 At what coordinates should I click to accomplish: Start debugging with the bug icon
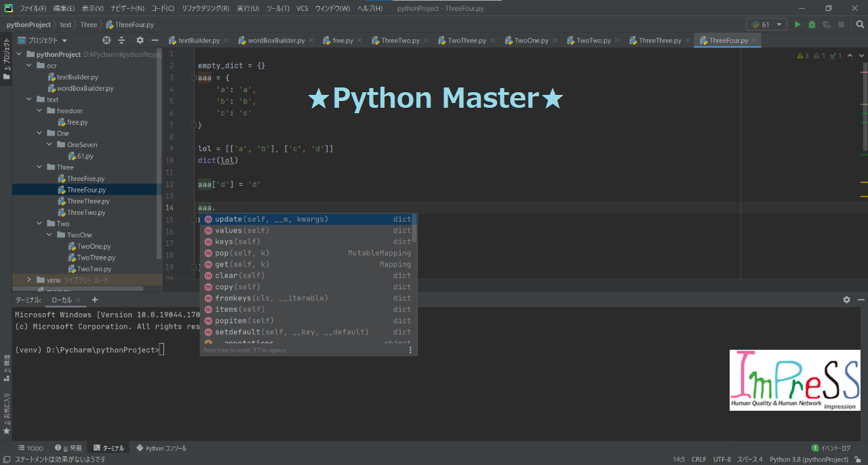click(811, 23)
